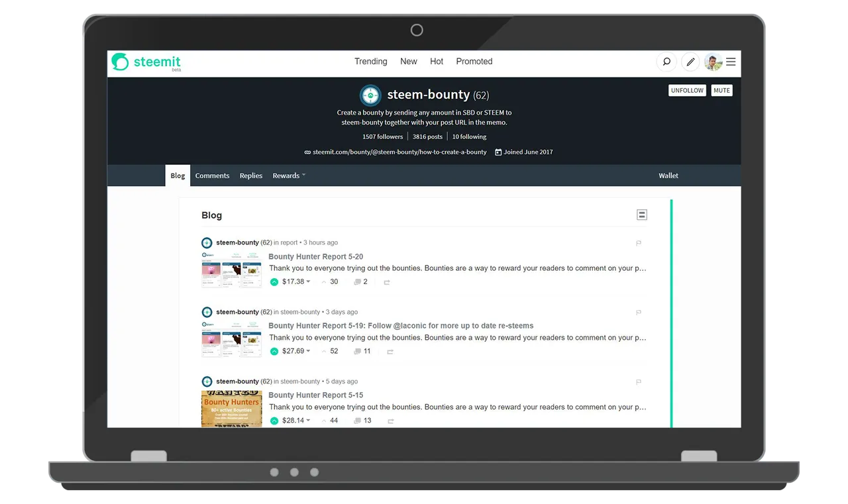Flag the Bounty Hunter Report 5-20 post
Screen dimensions: 848x504
639,243
